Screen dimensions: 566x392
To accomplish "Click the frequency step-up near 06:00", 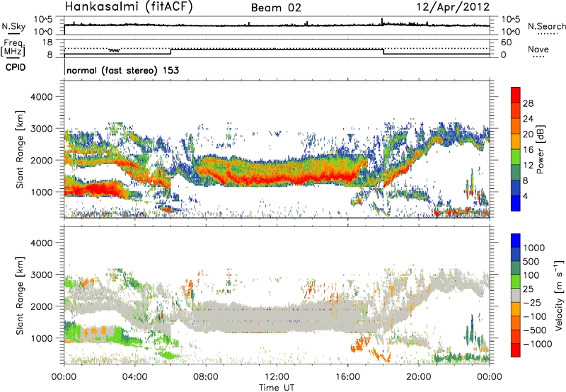I will pos(171,51).
